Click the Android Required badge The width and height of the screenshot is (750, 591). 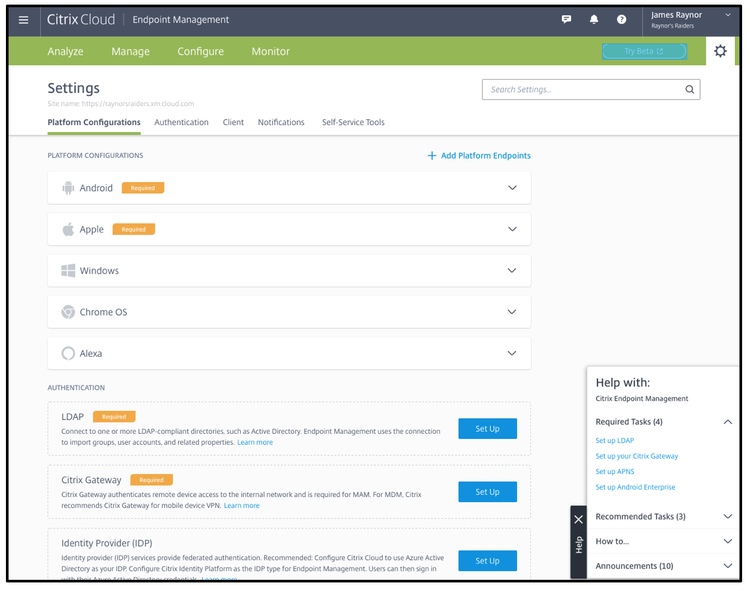tap(143, 188)
